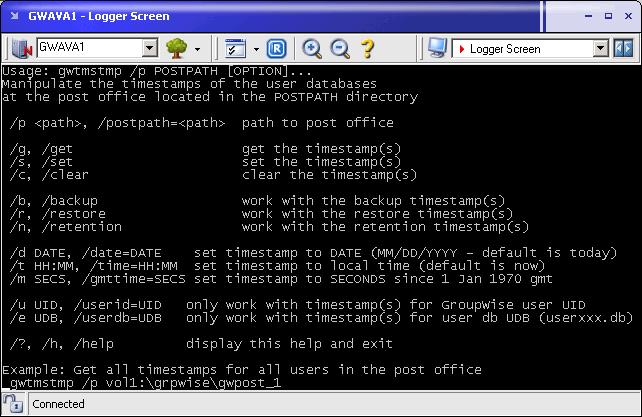Click the '/g, /get' option line
Screen dimensions: 642x417
click(x=206, y=149)
